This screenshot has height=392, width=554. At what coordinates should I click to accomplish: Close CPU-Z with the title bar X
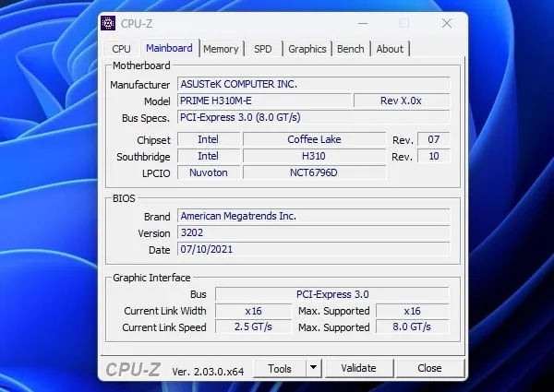click(x=447, y=24)
